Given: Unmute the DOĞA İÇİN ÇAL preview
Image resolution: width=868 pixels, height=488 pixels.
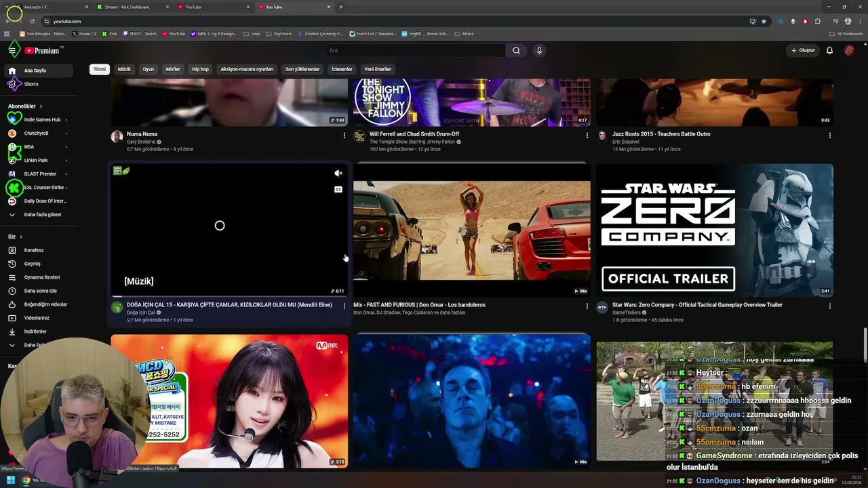Looking at the screenshot, I should pos(338,174).
